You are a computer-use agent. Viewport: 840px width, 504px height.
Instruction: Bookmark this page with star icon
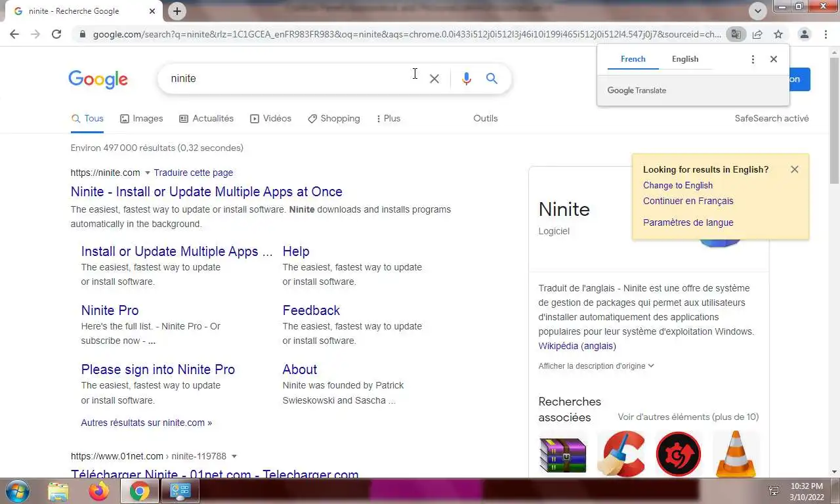tap(778, 34)
